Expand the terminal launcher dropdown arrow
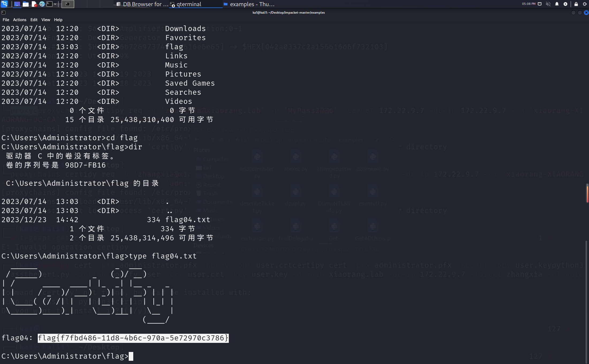Viewport: 589px width, 364px height. pos(55,4)
